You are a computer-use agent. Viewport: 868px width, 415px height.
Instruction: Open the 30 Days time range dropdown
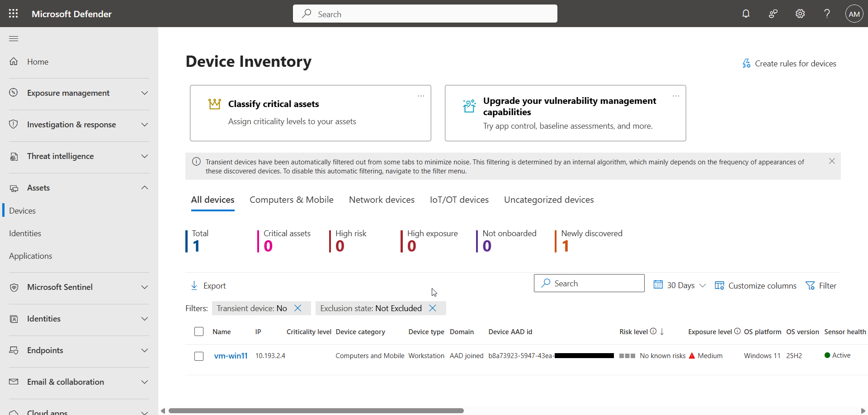point(679,285)
